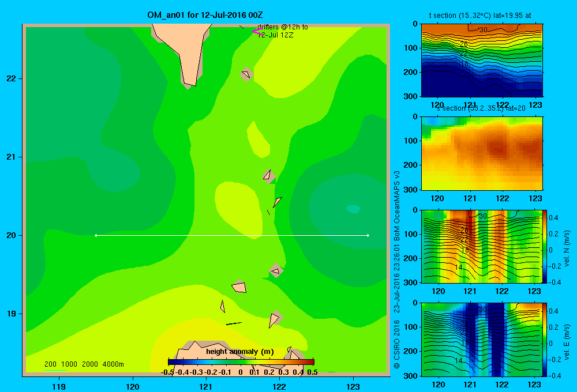Click the main map latitude label 21
This screenshot has width=577, height=392.
coord(12,157)
